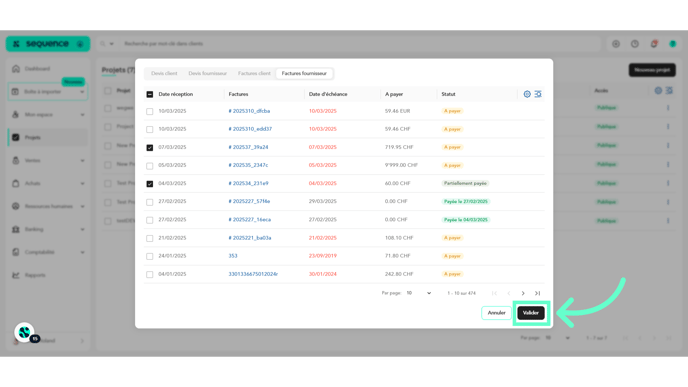
Task: Click the Valider button
Action: (x=530, y=313)
